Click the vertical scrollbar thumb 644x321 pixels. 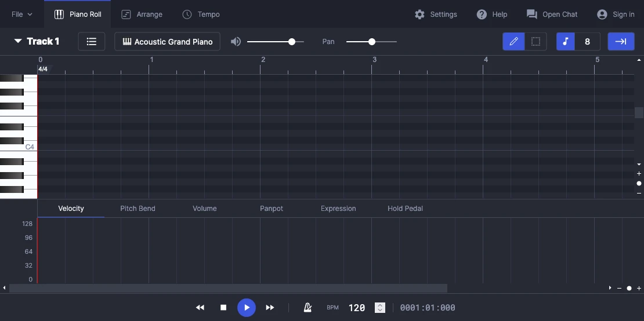click(x=639, y=112)
